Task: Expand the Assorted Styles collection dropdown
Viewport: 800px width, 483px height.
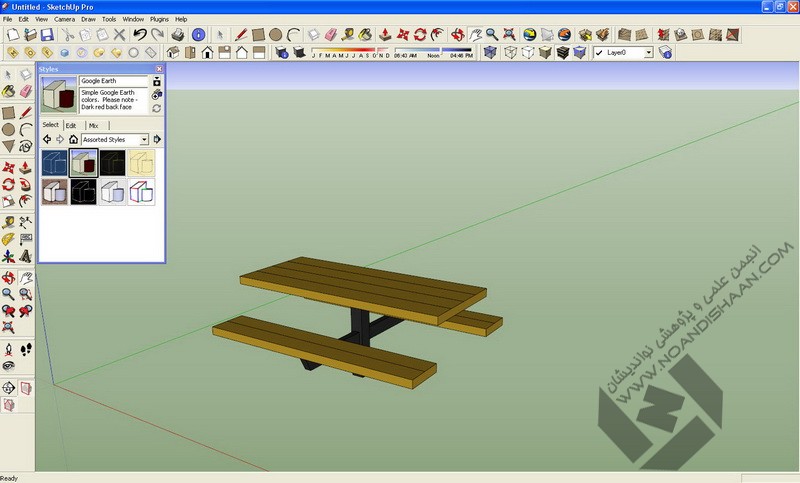Action: click(x=144, y=139)
